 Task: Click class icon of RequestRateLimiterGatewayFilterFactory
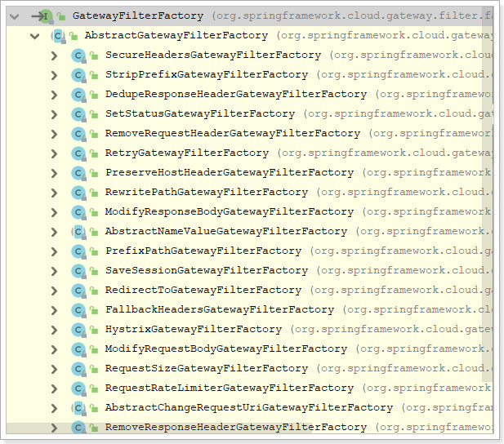78,389
